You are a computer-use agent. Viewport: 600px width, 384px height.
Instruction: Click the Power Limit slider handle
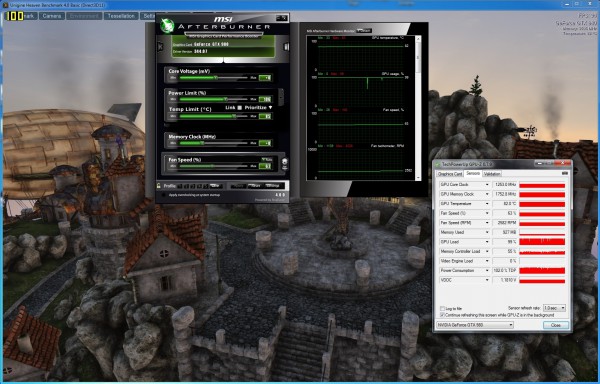225,99
